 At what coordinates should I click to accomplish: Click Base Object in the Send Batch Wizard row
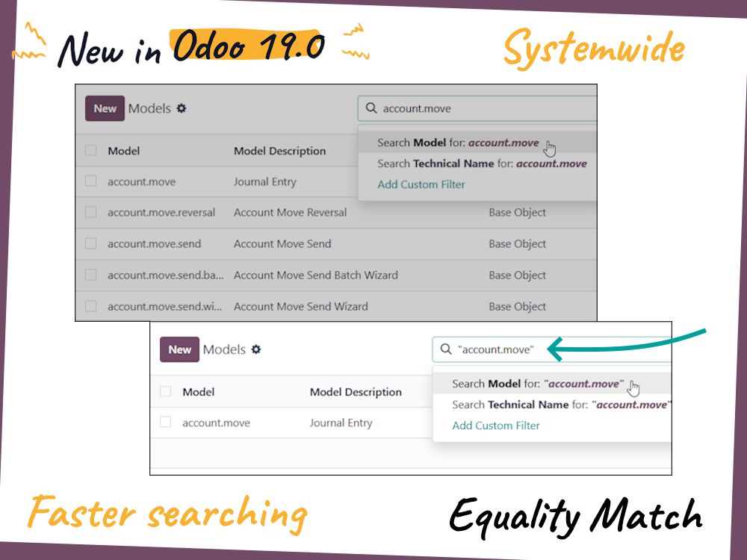518,276
